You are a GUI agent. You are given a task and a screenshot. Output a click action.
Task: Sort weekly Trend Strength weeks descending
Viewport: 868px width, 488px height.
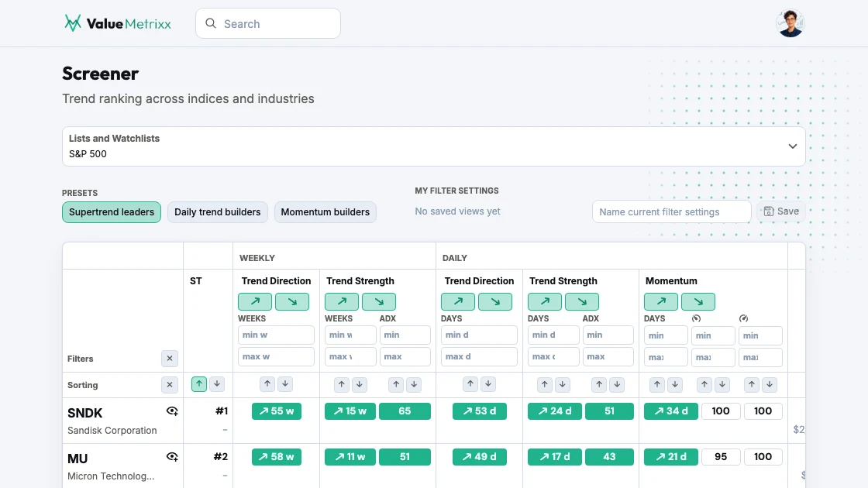pyautogui.click(x=360, y=384)
